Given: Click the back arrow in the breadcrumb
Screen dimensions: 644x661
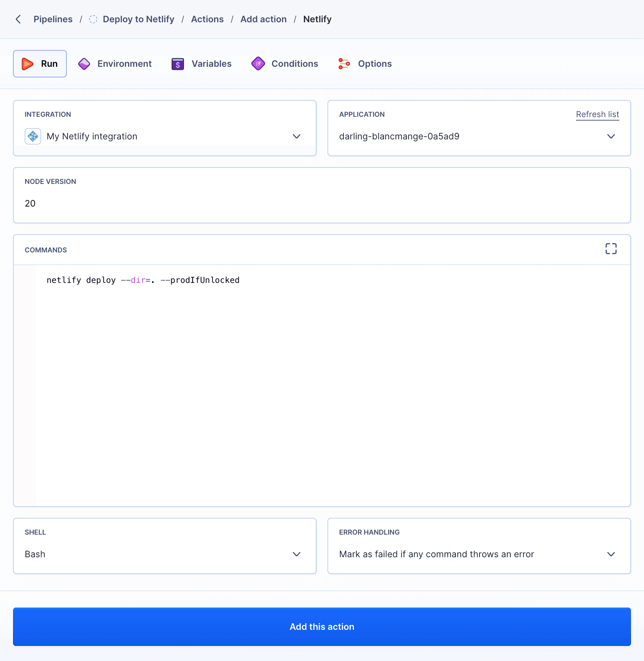Looking at the screenshot, I should [x=18, y=19].
